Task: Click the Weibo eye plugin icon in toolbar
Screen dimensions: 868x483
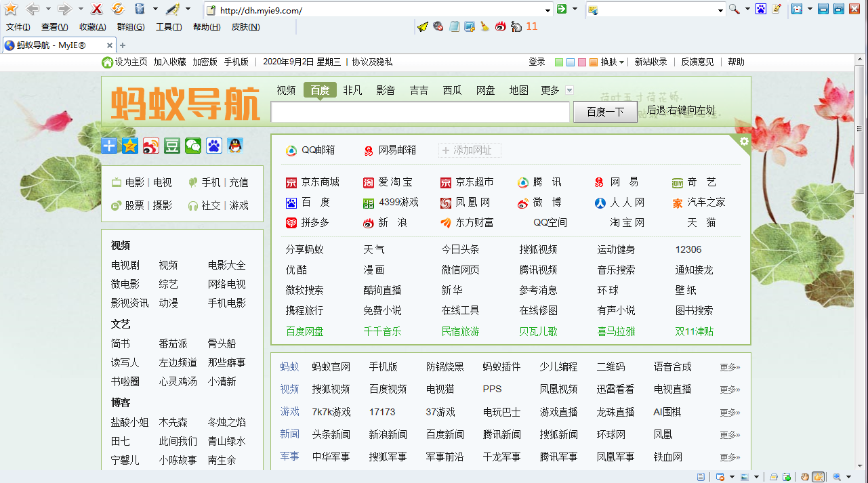Action: click(x=501, y=27)
